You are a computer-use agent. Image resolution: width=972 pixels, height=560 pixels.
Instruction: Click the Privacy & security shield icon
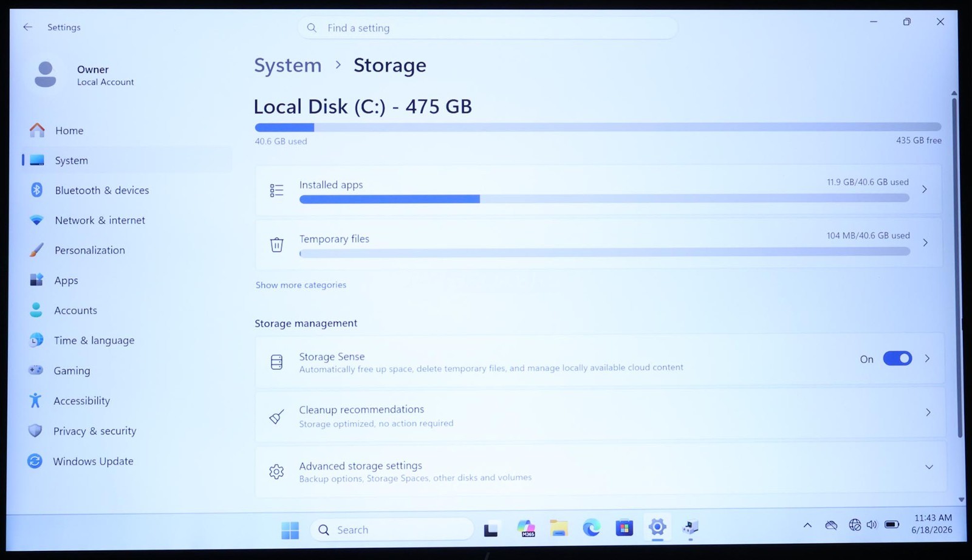point(35,431)
